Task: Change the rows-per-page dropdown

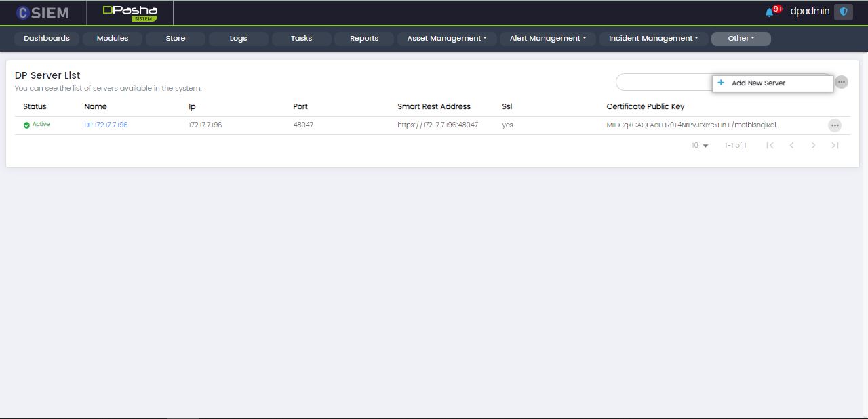Action: point(700,146)
